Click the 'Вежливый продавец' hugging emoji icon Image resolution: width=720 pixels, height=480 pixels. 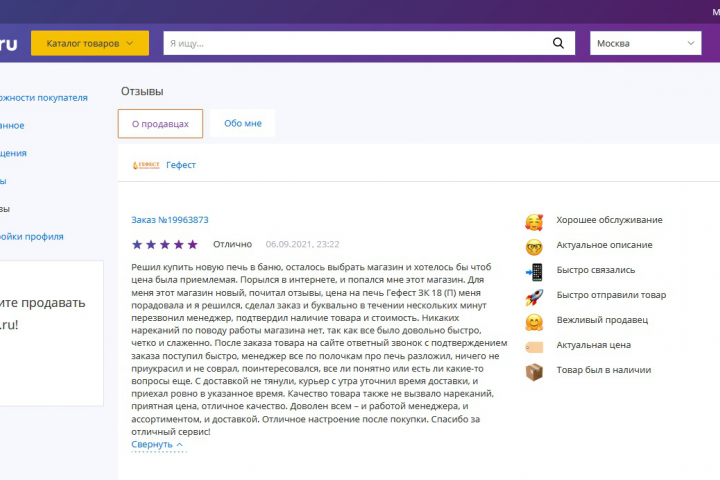pyautogui.click(x=534, y=322)
